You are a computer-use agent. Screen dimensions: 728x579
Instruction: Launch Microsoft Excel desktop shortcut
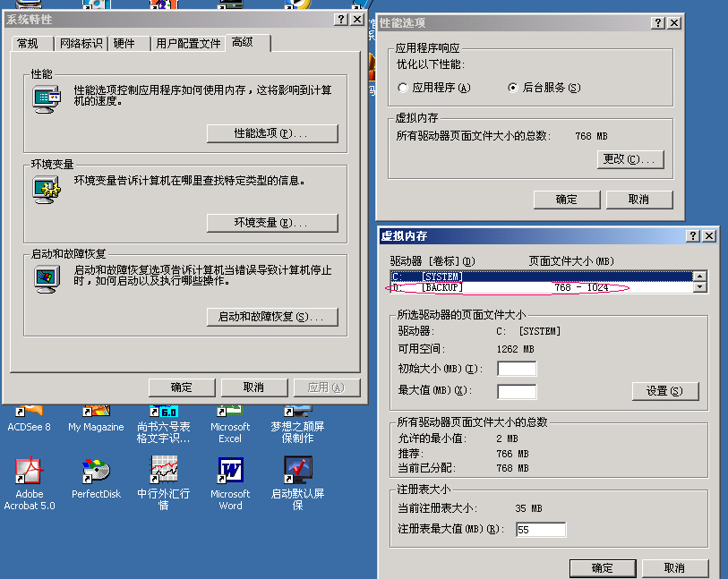(230, 424)
